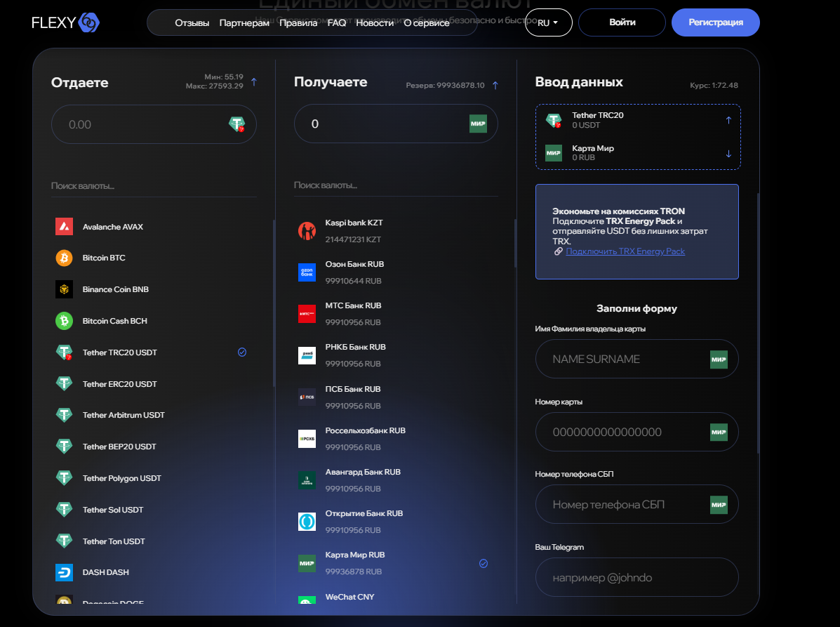Select the Avalanche AVAX icon

coord(65,227)
